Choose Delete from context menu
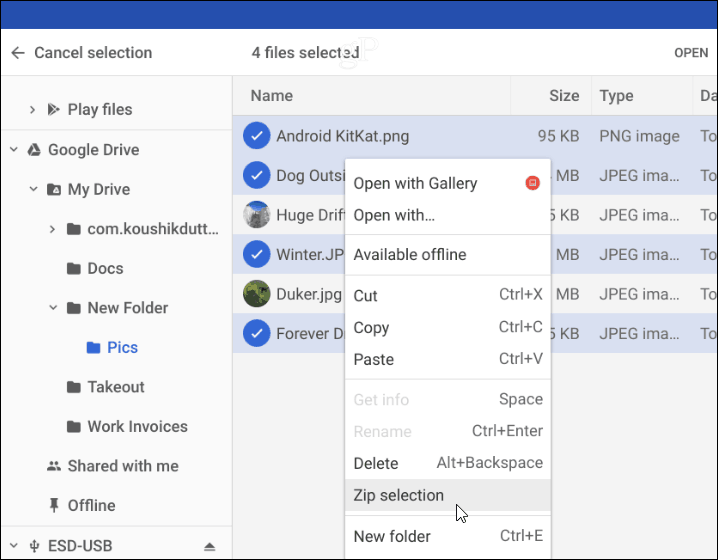The width and height of the screenshot is (718, 560). [x=447, y=463]
